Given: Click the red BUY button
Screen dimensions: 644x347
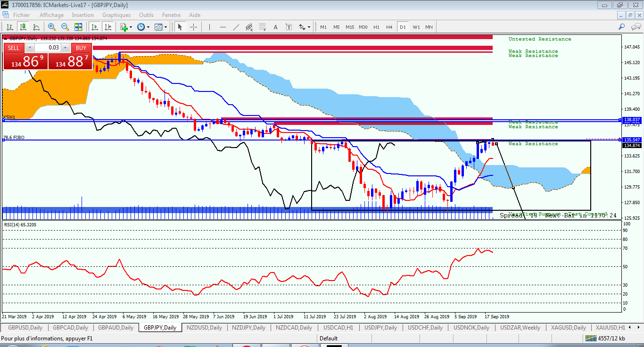Looking at the screenshot, I should pyautogui.click(x=81, y=48).
